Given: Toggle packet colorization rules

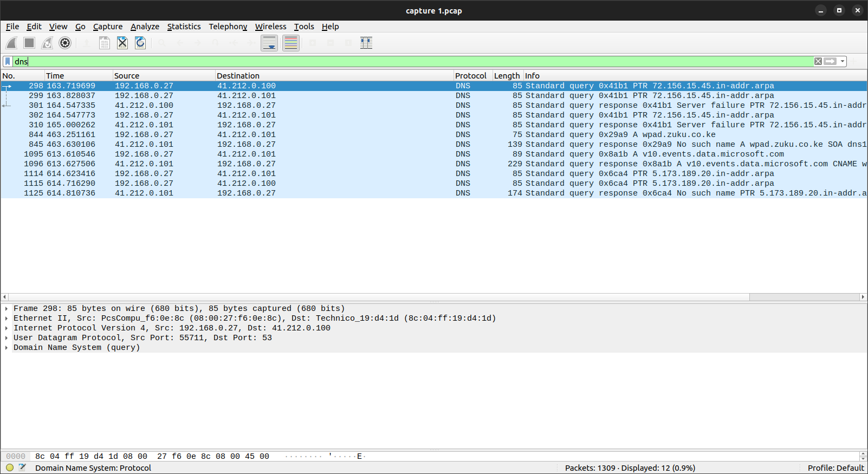Looking at the screenshot, I should pos(291,43).
